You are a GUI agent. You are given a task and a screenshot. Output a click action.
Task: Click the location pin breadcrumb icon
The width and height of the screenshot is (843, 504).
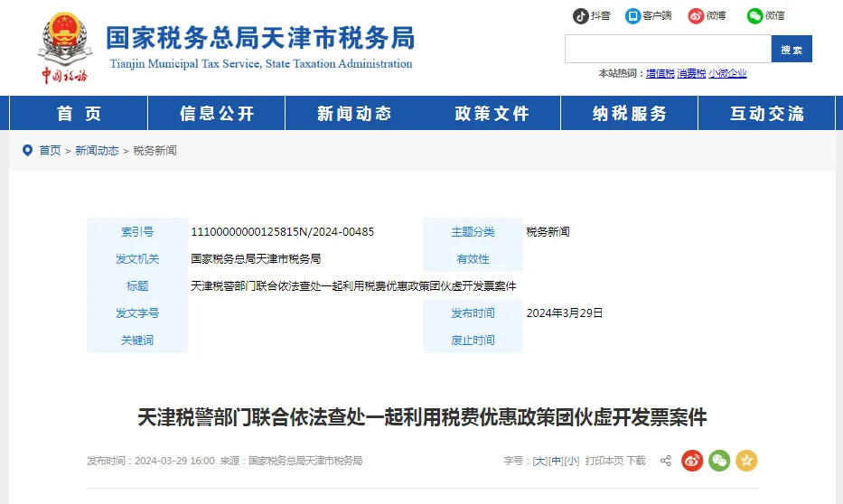point(27,151)
